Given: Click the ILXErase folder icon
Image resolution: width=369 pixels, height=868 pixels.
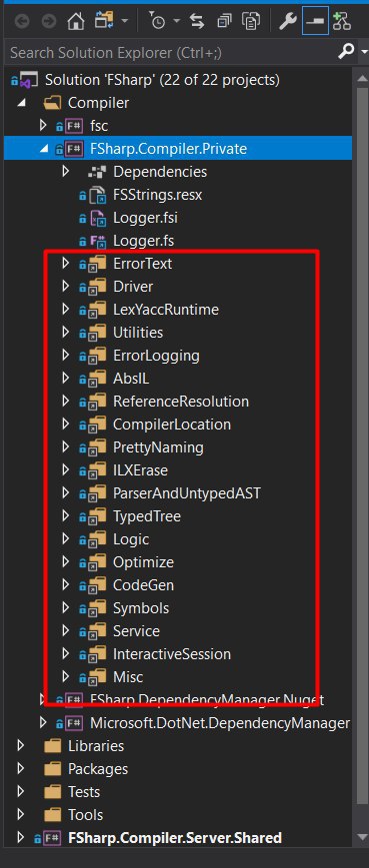Looking at the screenshot, I should (97, 470).
